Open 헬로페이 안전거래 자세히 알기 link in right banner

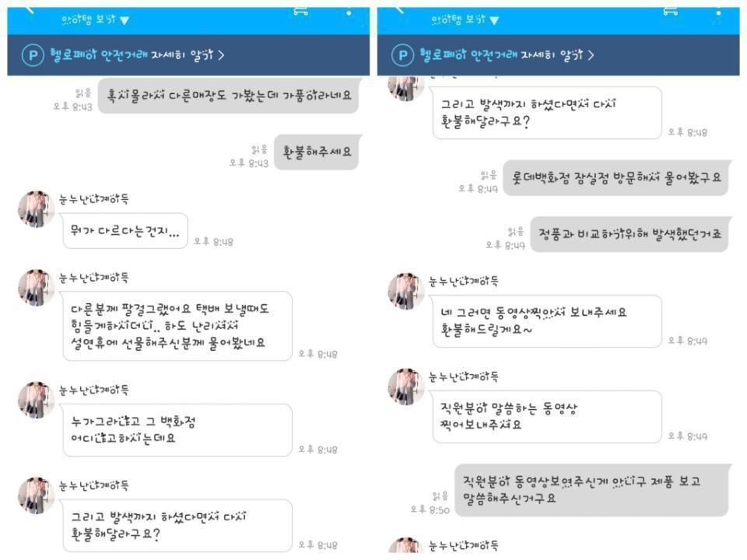[507, 55]
